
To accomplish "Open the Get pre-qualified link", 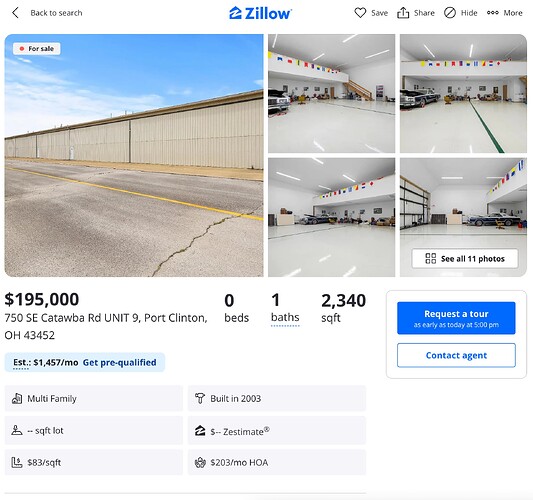I will [120, 362].
